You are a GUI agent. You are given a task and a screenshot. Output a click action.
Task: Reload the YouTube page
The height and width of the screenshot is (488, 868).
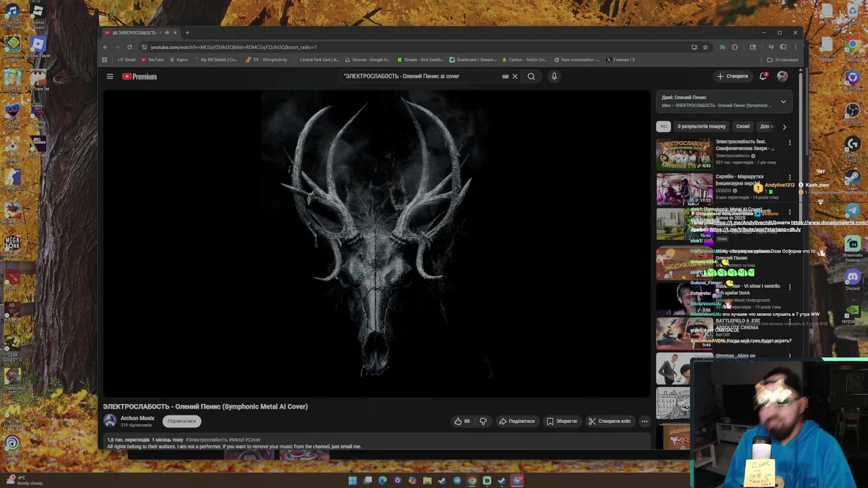point(130,47)
